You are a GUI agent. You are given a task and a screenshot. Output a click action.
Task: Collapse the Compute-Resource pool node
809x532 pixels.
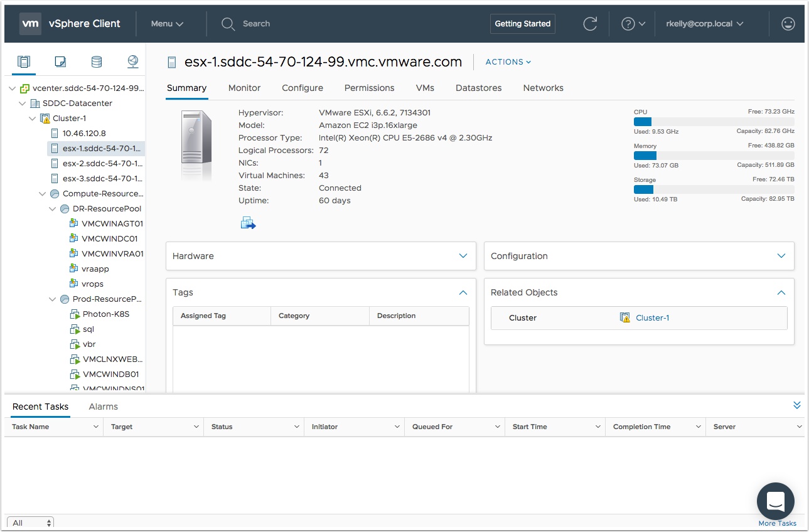tap(43, 194)
